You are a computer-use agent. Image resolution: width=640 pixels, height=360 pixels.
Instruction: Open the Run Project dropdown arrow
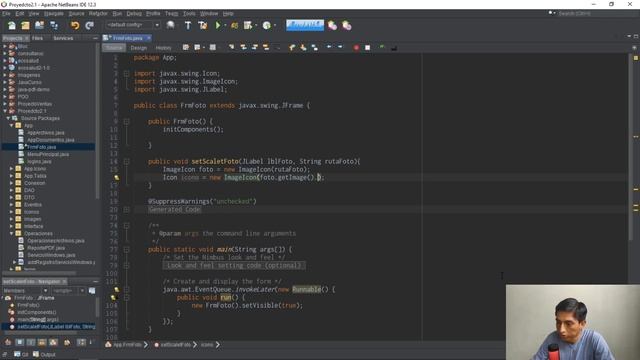225,25
